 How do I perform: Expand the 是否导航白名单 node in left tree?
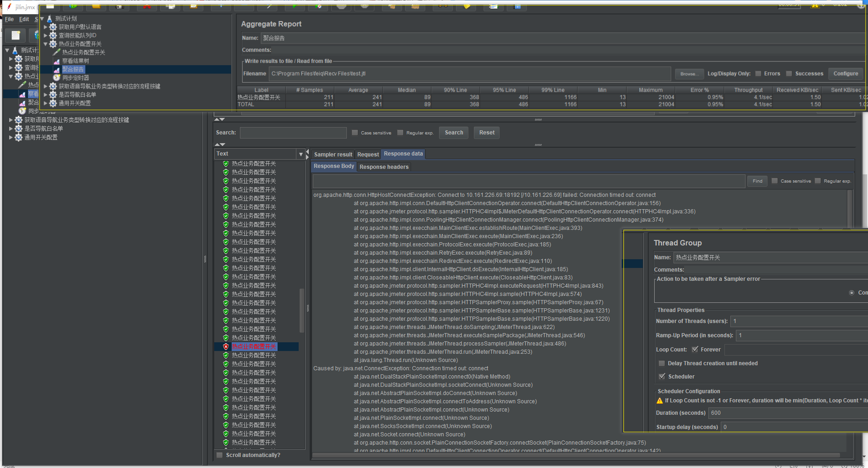pos(11,128)
